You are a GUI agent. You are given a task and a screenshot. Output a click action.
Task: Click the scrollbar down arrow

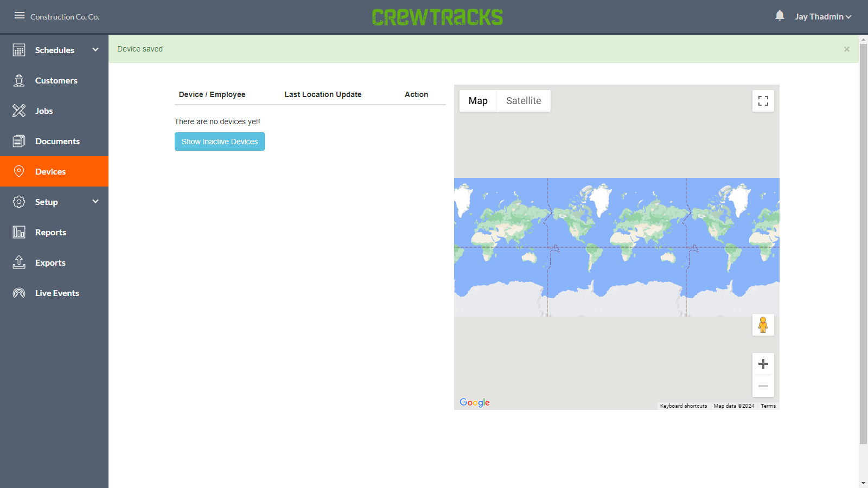tap(863, 483)
